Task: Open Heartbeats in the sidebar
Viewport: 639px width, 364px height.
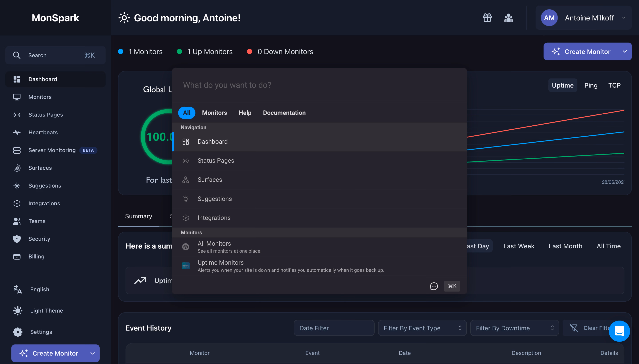Action: click(x=55, y=132)
